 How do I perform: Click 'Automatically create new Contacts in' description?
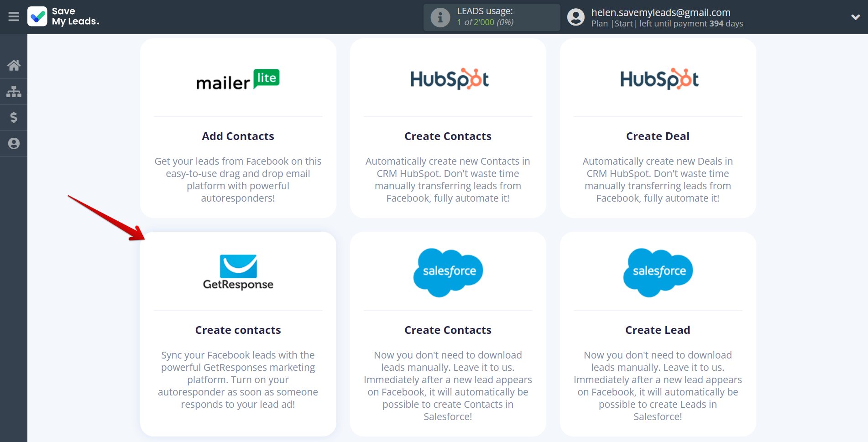coord(448,180)
